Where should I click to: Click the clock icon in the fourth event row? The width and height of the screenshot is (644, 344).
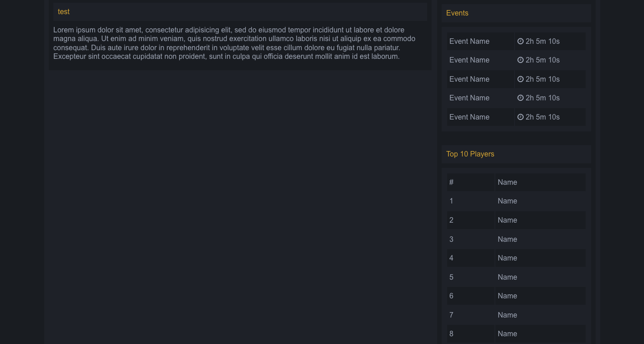click(520, 98)
